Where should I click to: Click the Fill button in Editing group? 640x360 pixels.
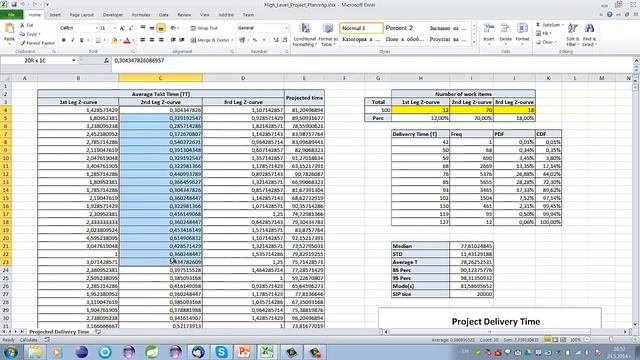(544, 33)
